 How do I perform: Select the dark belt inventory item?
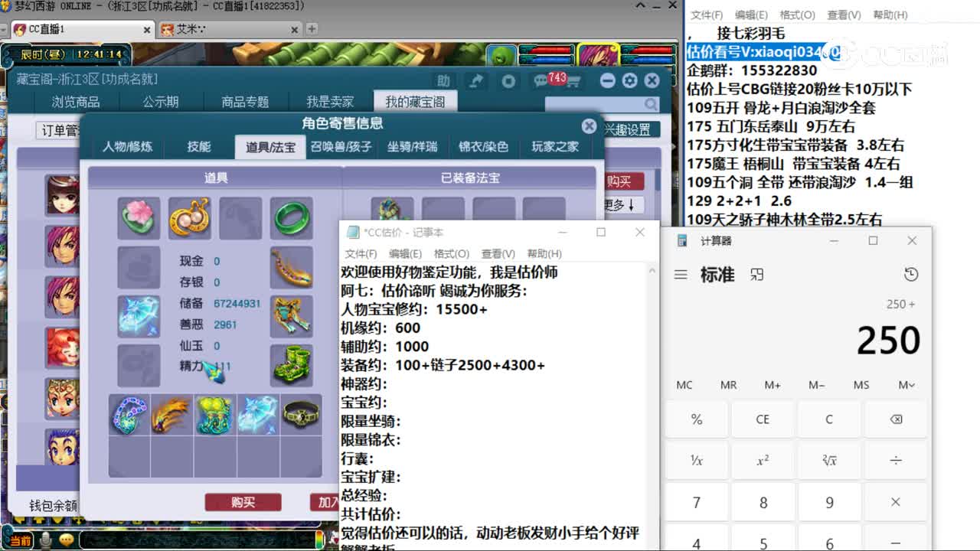coord(301,415)
